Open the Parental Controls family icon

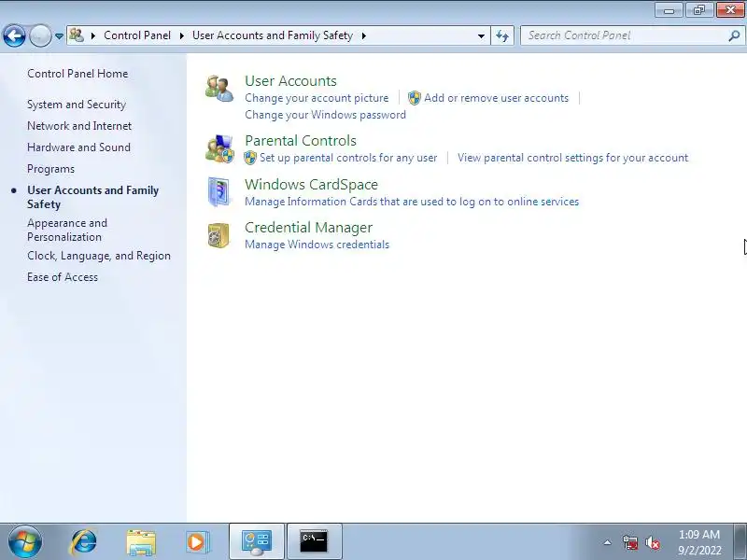point(219,148)
